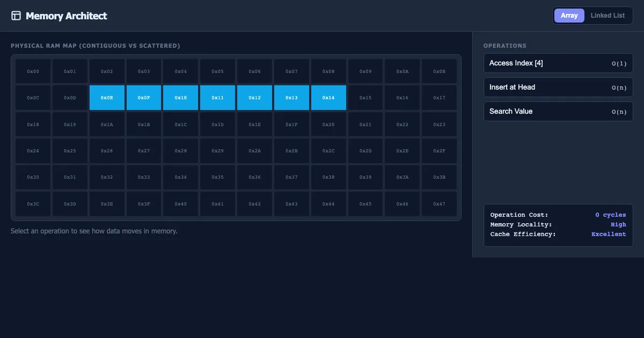The height and width of the screenshot is (338, 644).
Task: Click memory cell 0x00
Action: [x=33, y=71]
